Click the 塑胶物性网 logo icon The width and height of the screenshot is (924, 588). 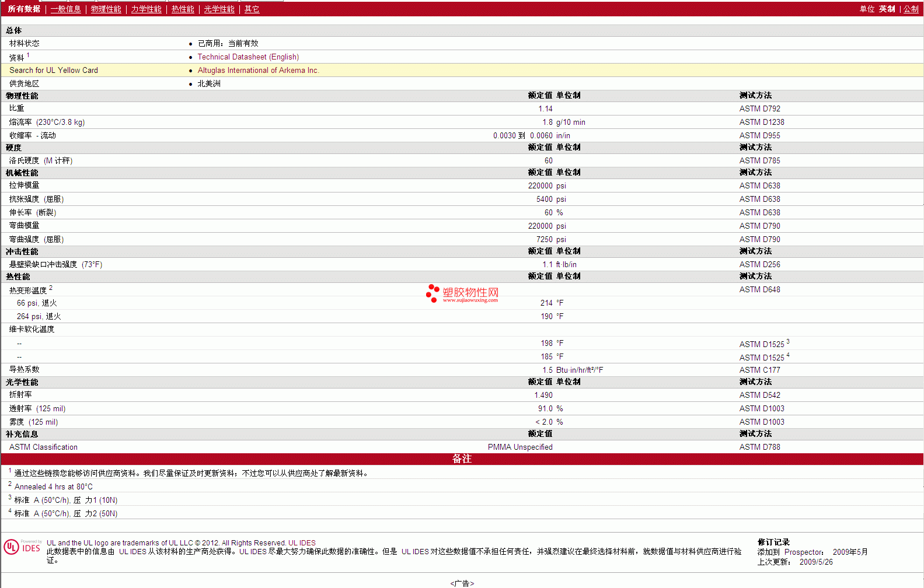tap(462, 293)
